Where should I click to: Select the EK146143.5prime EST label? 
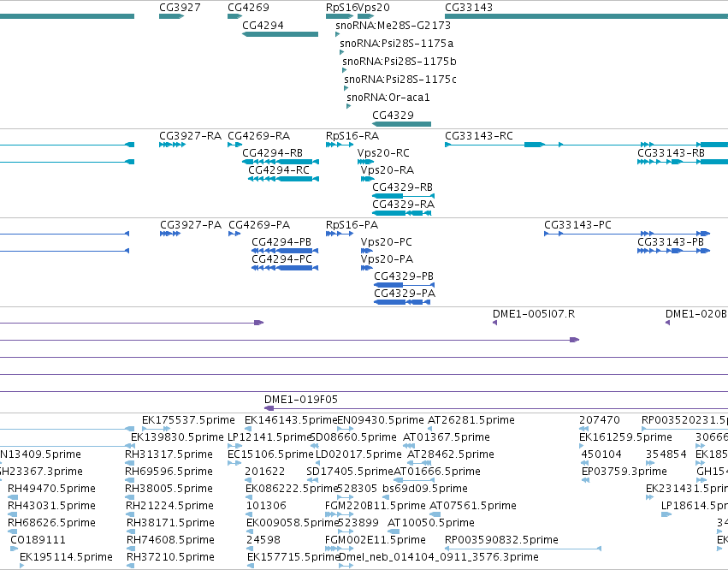(291, 420)
